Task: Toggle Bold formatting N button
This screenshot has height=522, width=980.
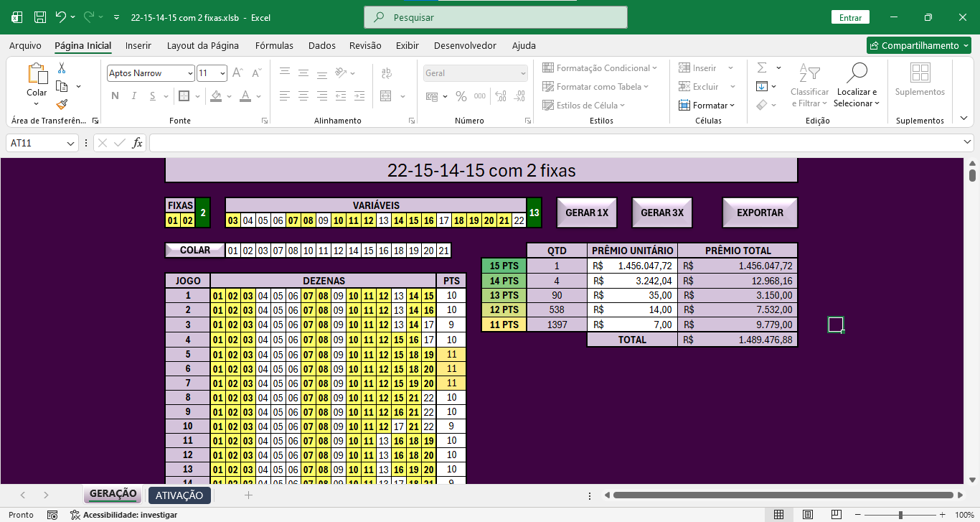Action: pyautogui.click(x=115, y=95)
